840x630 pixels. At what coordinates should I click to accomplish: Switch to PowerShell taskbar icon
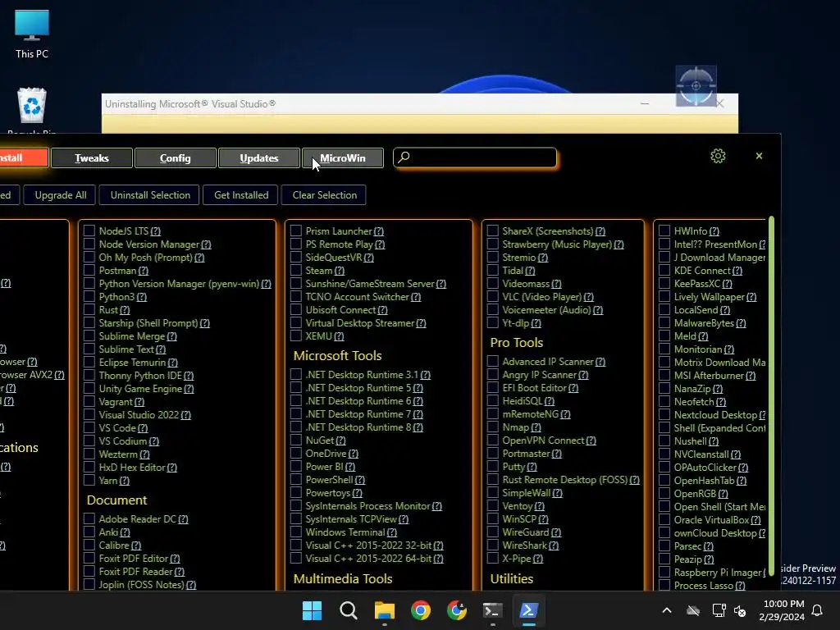[529, 610]
